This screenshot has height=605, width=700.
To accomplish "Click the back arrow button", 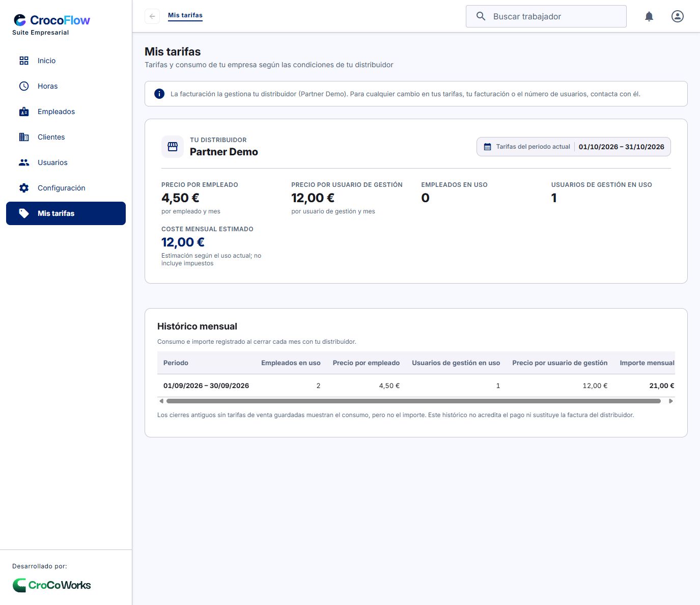I will click(152, 16).
